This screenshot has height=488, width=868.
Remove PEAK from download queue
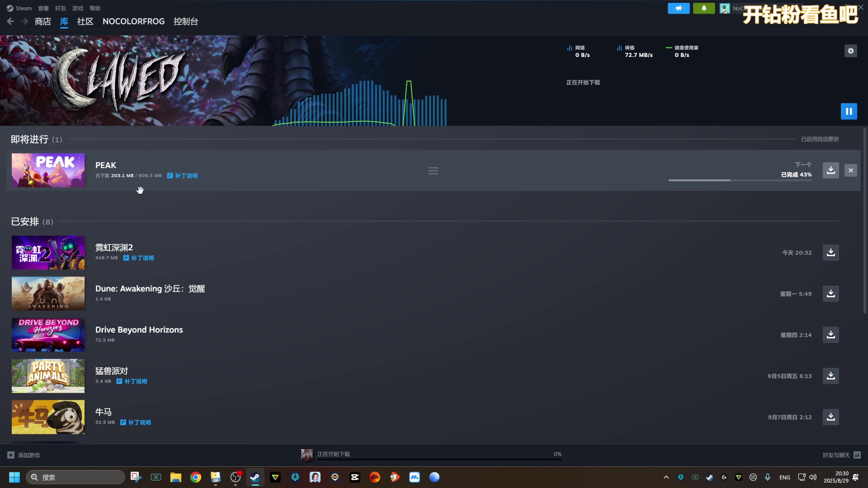coord(850,170)
